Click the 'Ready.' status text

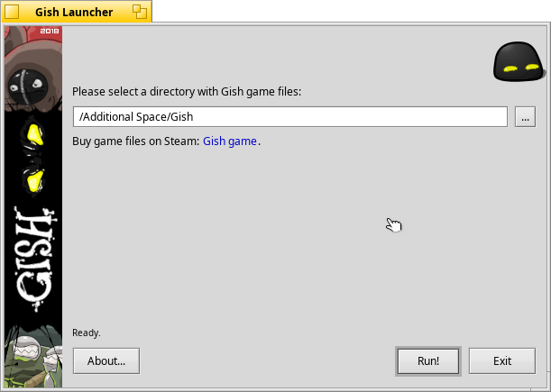tap(87, 333)
